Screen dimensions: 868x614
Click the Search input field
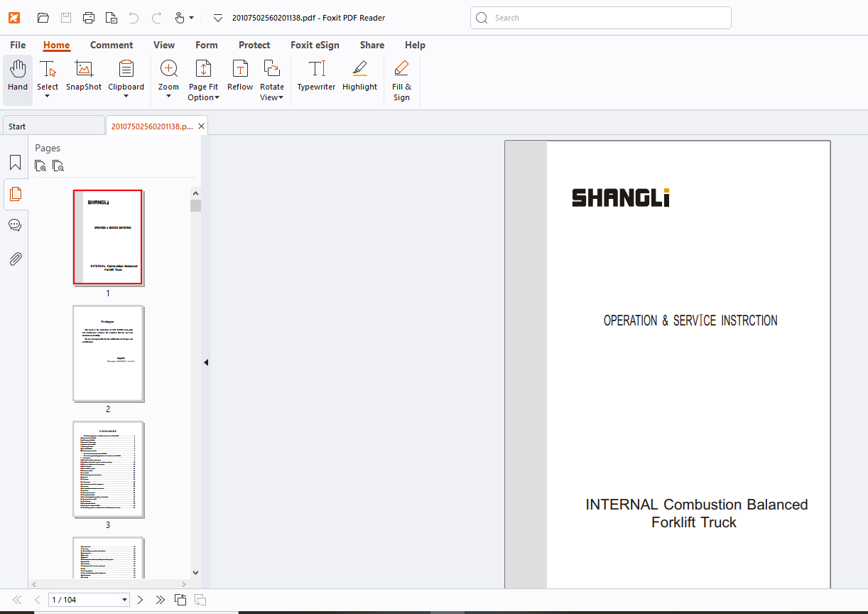601,18
